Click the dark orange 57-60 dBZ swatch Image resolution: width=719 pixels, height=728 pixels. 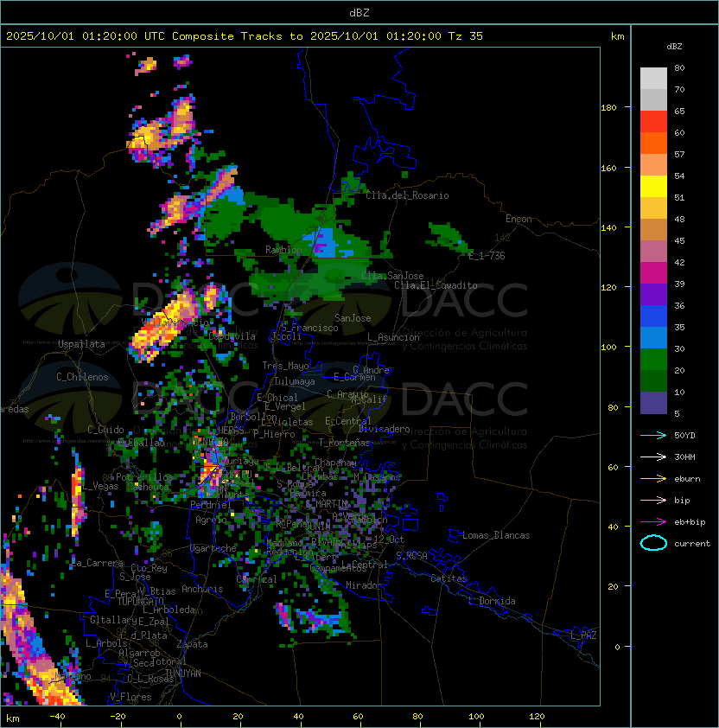(653, 143)
